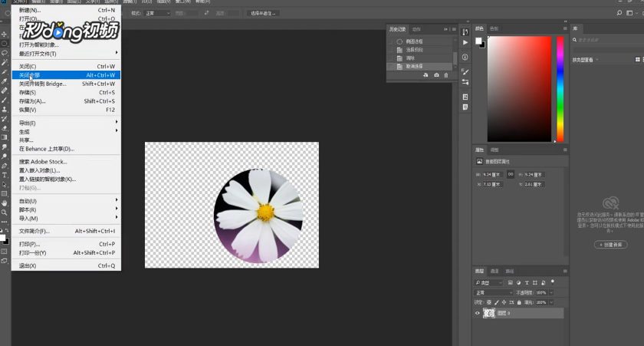Toggle layer filtering on/off switch

coord(553,282)
